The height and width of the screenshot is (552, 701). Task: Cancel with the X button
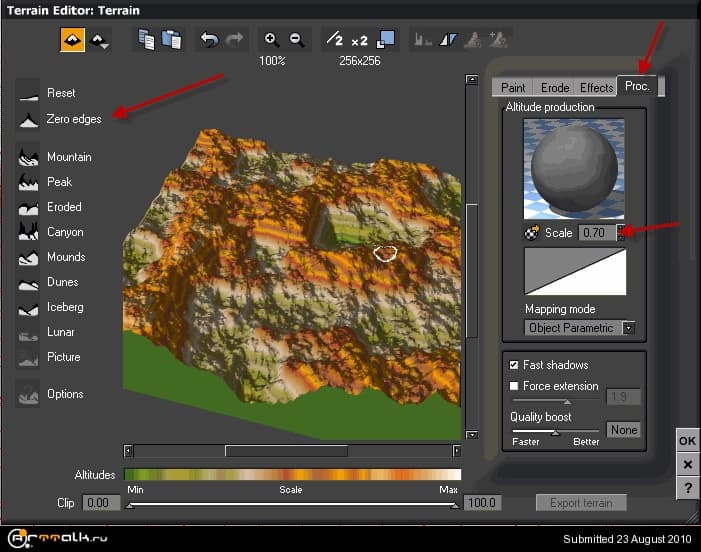pyautogui.click(x=687, y=464)
